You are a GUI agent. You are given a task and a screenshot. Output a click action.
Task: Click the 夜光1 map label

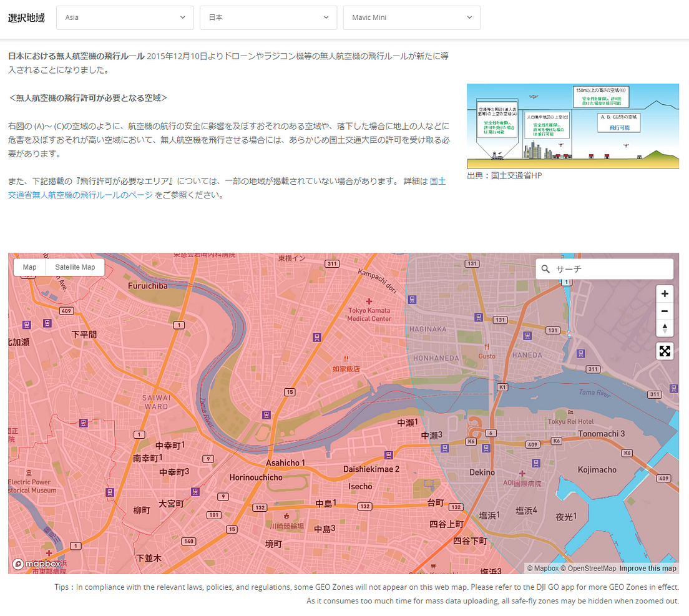click(566, 517)
